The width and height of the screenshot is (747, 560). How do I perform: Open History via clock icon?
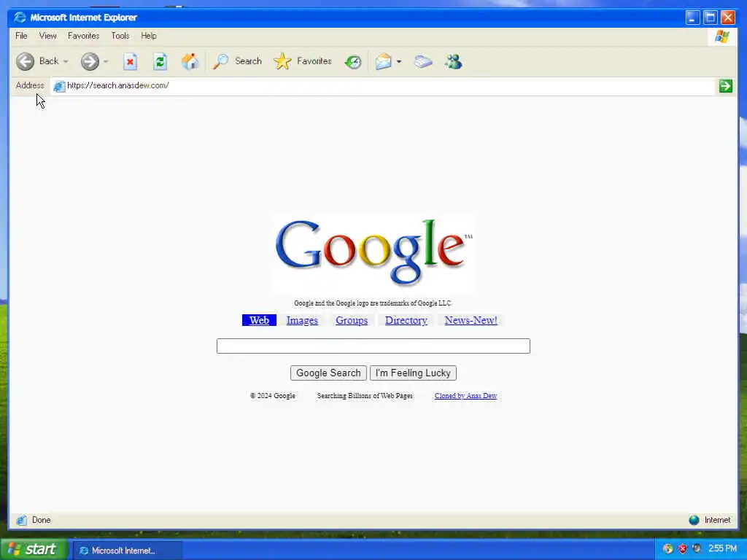(353, 61)
